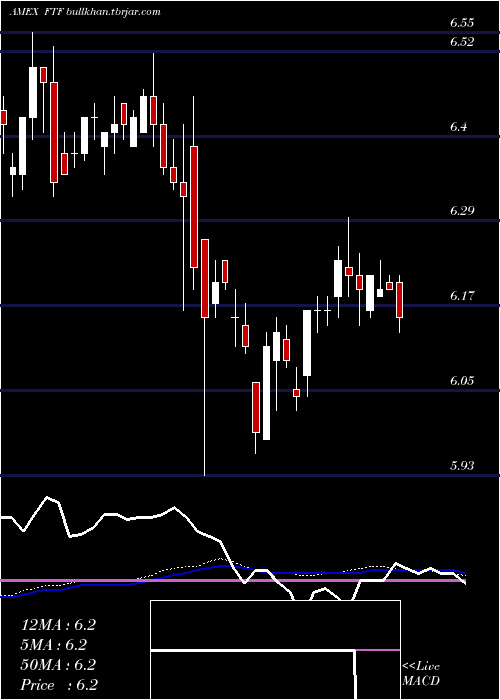Image resolution: width=500 pixels, height=700 pixels.
Task: Select the 6.29 price axis label
Action: [x=462, y=211]
